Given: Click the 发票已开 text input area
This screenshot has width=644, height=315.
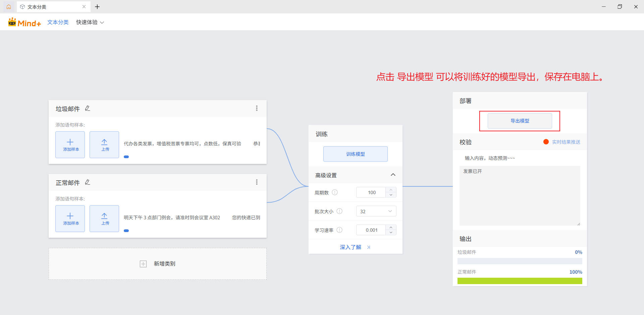Looking at the screenshot, I should 520,195.
